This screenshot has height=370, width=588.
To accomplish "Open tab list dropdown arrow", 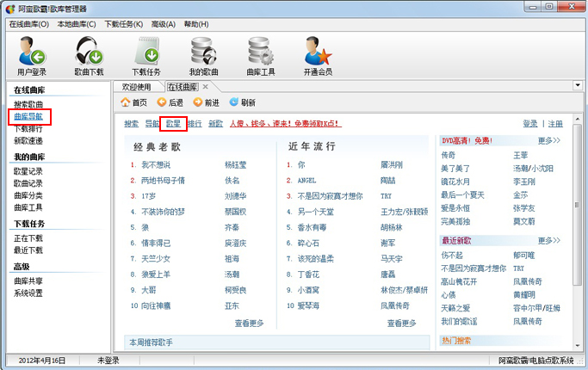I will [578, 85].
